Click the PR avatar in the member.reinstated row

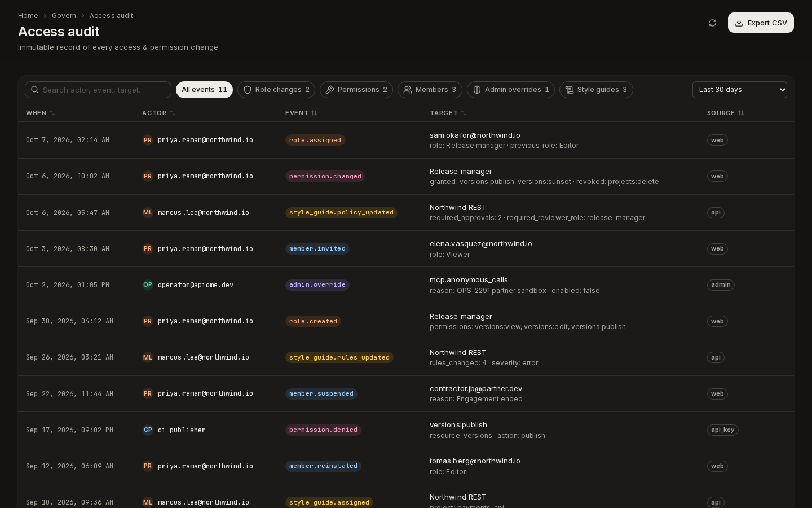[148, 466]
